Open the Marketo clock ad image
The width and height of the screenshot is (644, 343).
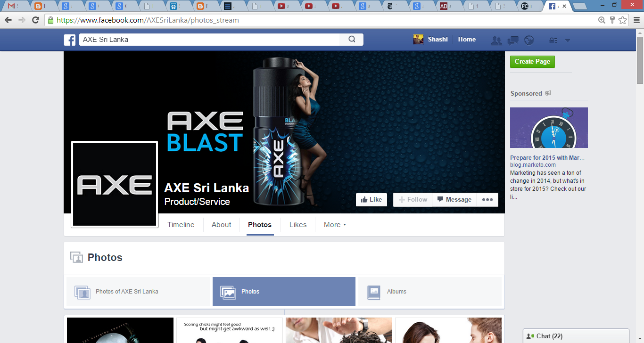pos(549,128)
